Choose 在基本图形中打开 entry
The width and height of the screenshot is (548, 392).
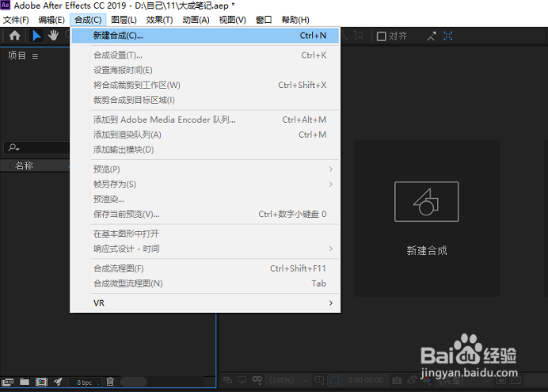[x=205, y=234]
